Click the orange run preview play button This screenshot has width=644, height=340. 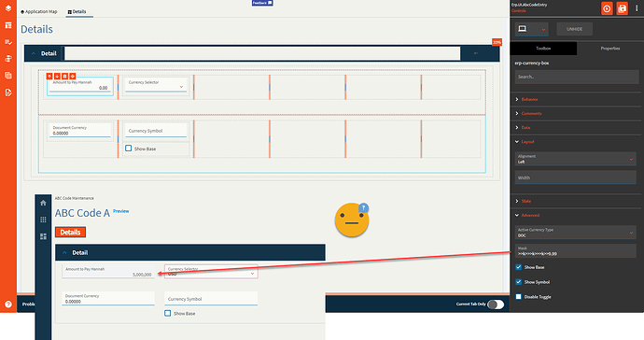point(607,8)
